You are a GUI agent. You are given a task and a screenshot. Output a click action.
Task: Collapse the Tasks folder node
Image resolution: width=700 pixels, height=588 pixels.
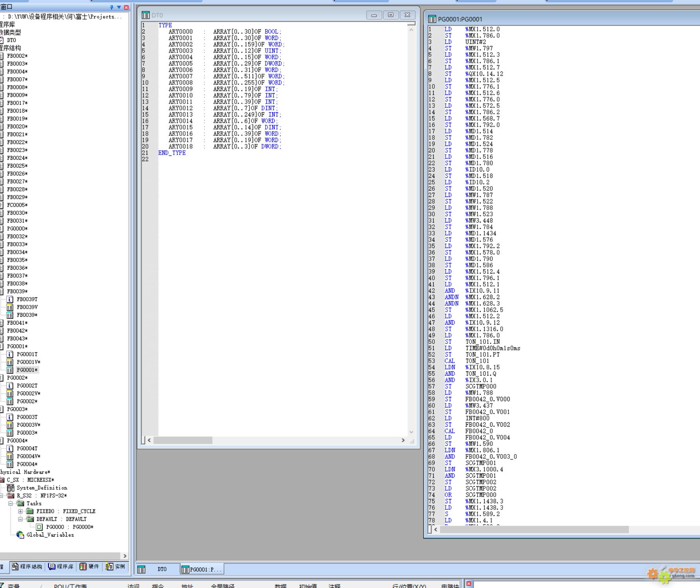point(11,503)
